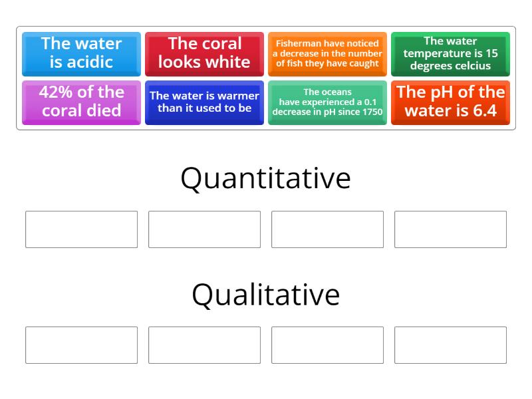532x399 pixels.
Task: Click the rightmost empty box under Quantitative
Action: click(x=450, y=229)
